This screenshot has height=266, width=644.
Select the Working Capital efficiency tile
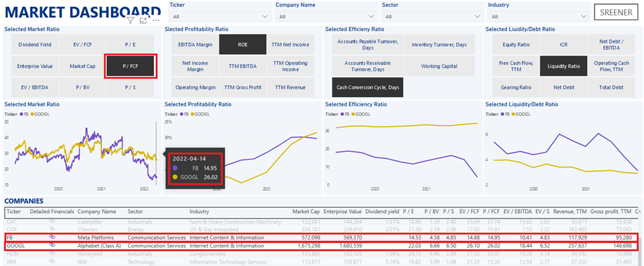coord(439,66)
